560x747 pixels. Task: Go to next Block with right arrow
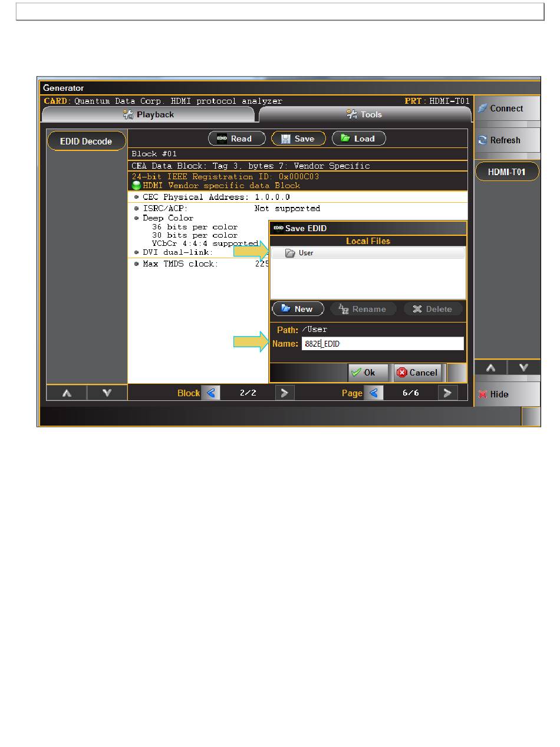(284, 393)
